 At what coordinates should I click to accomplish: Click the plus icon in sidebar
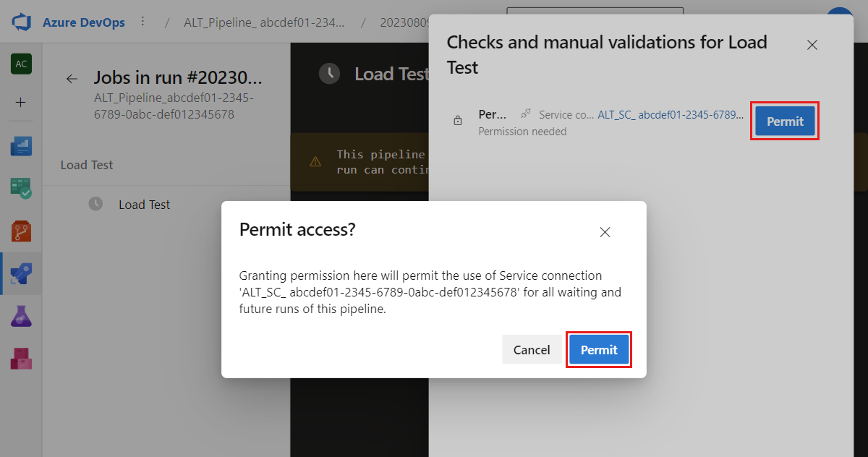click(x=21, y=102)
